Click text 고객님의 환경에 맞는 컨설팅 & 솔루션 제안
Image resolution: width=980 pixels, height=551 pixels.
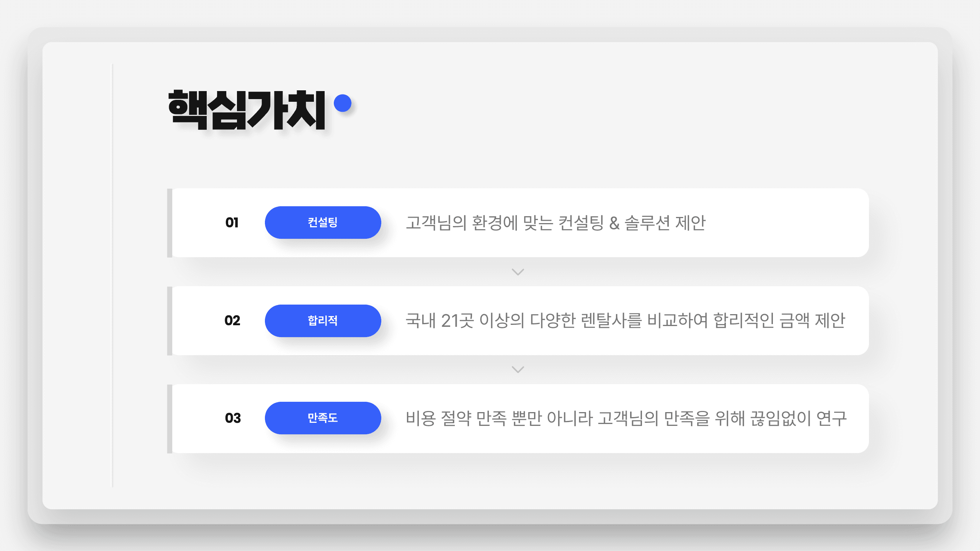click(555, 223)
